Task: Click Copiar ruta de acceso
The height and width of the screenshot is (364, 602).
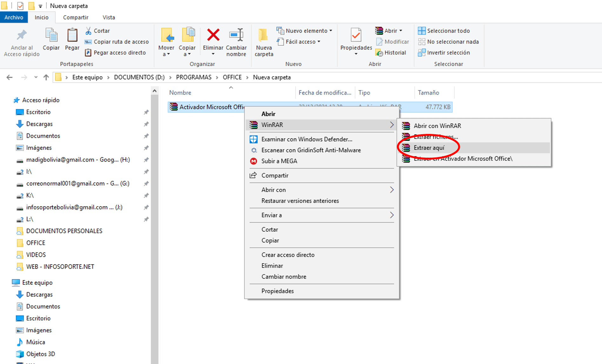Action: coord(117,42)
